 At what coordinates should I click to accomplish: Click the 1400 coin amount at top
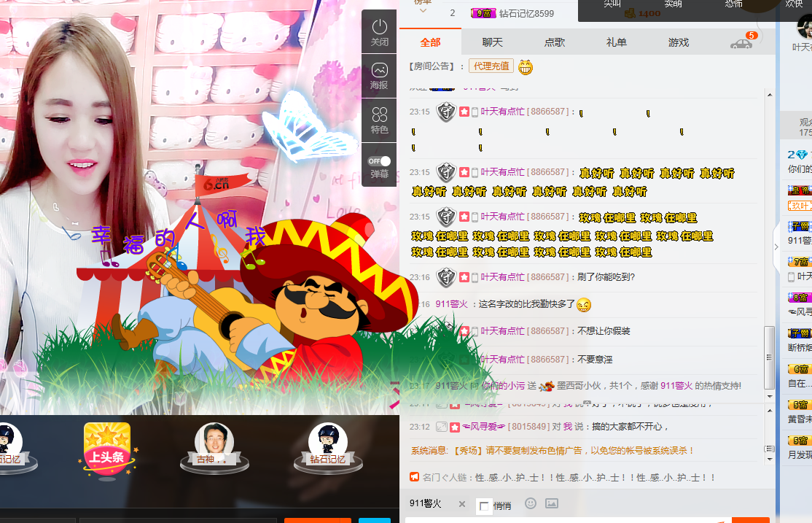click(649, 13)
